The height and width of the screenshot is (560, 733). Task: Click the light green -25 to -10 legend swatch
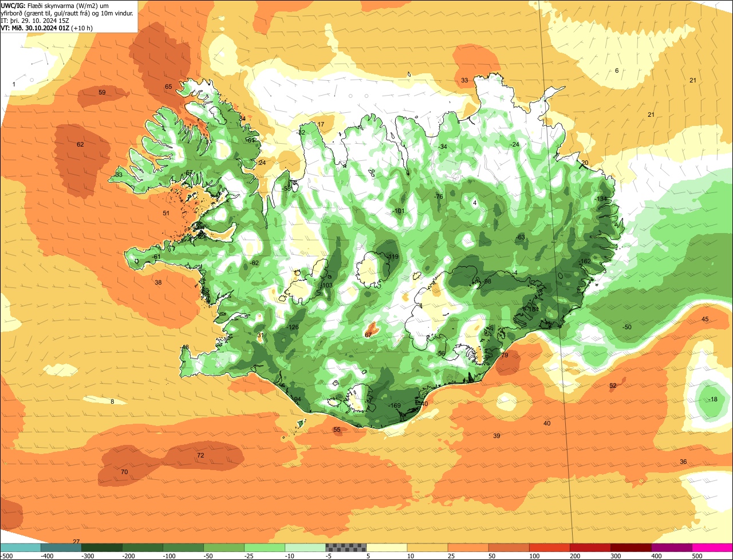point(265,547)
